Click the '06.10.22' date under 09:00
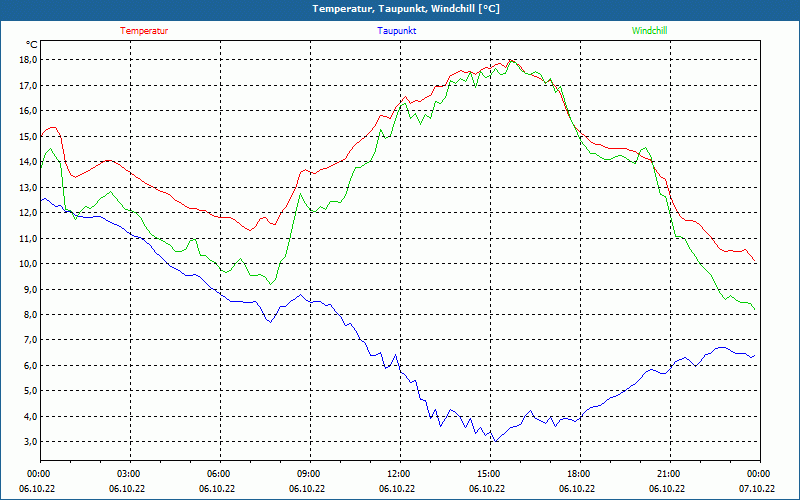The image size is (800, 500). [307, 489]
